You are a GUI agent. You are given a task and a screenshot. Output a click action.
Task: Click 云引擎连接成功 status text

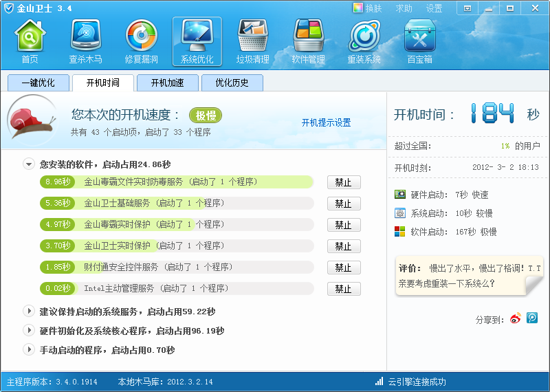tap(417, 382)
